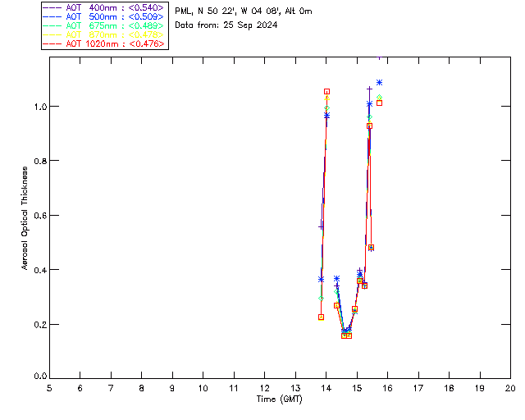Viewport: 525px width, 420px height.
Task: Click the red square data point at 1.01 near 15:45
Action: (x=379, y=103)
